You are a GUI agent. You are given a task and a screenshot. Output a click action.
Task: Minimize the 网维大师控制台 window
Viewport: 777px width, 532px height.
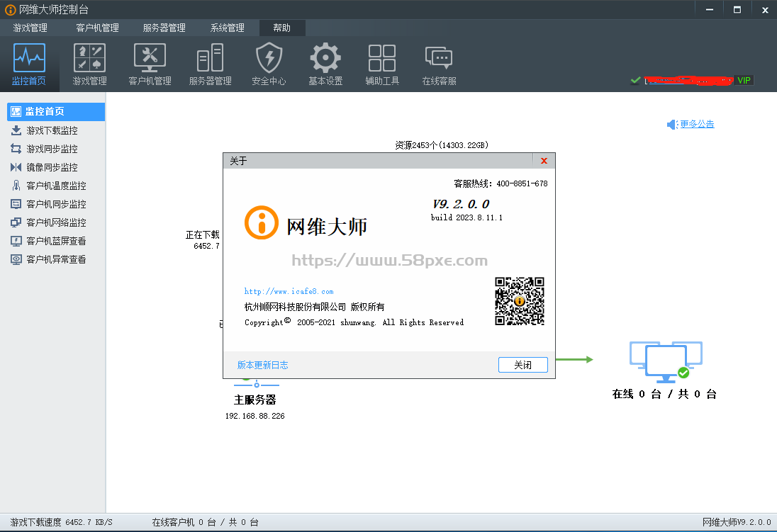(710, 9)
